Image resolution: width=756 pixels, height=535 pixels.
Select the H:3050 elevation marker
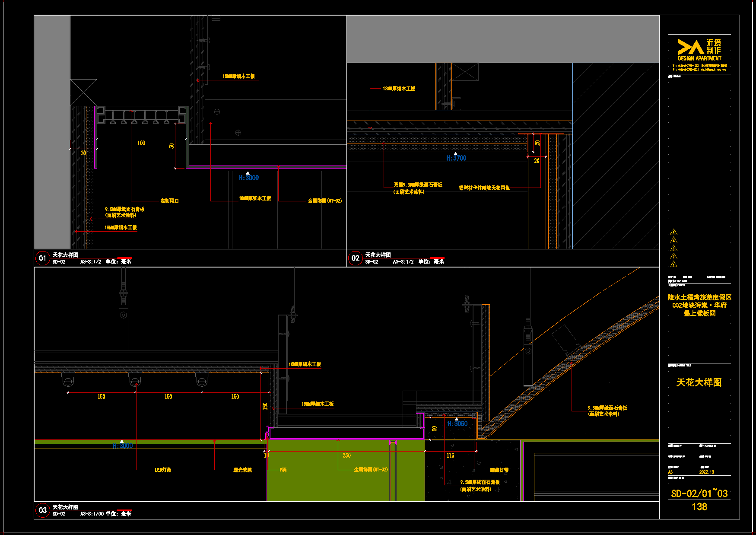click(x=457, y=424)
